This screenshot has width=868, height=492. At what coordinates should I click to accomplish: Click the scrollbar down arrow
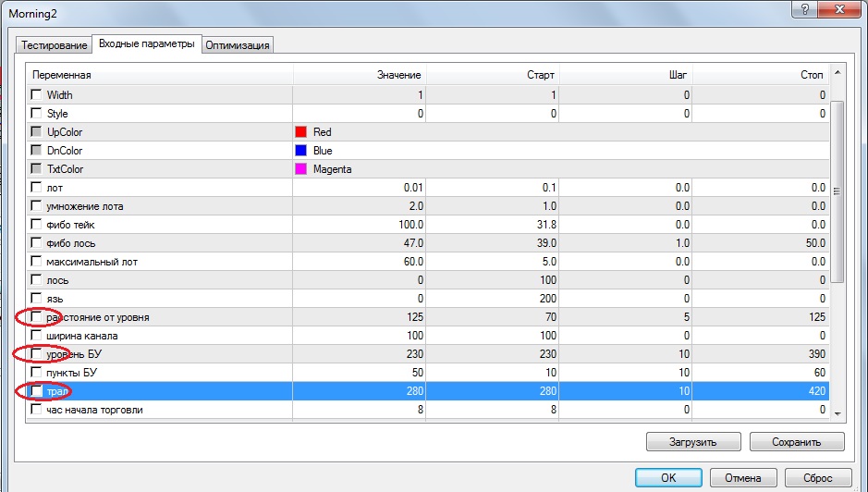(x=837, y=413)
